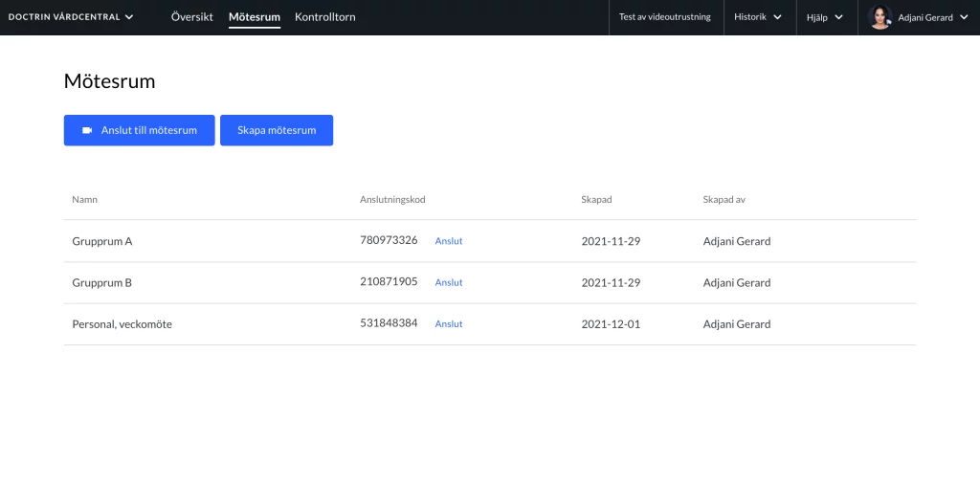
Task: Click the connection code 531848384
Action: (389, 323)
